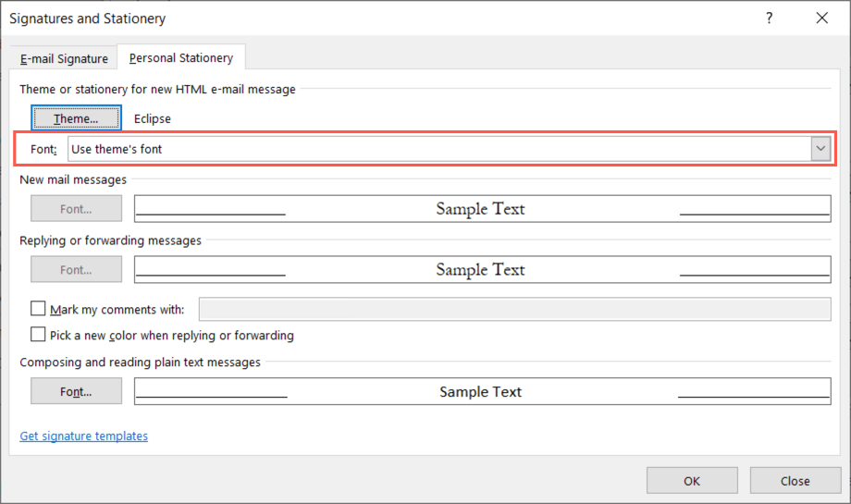This screenshot has width=851, height=504.
Task: Open Font settings for plain text messages
Action: [x=76, y=391]
